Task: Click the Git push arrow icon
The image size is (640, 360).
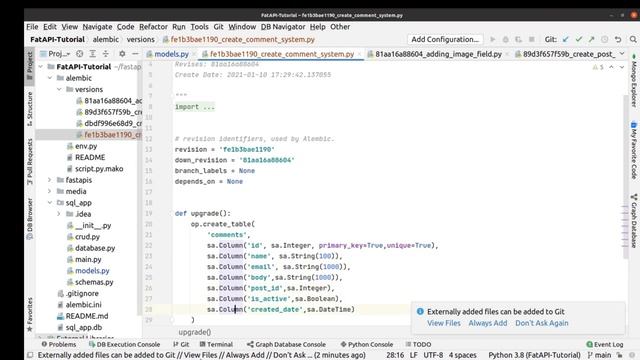Action: [x=591, y=40]
